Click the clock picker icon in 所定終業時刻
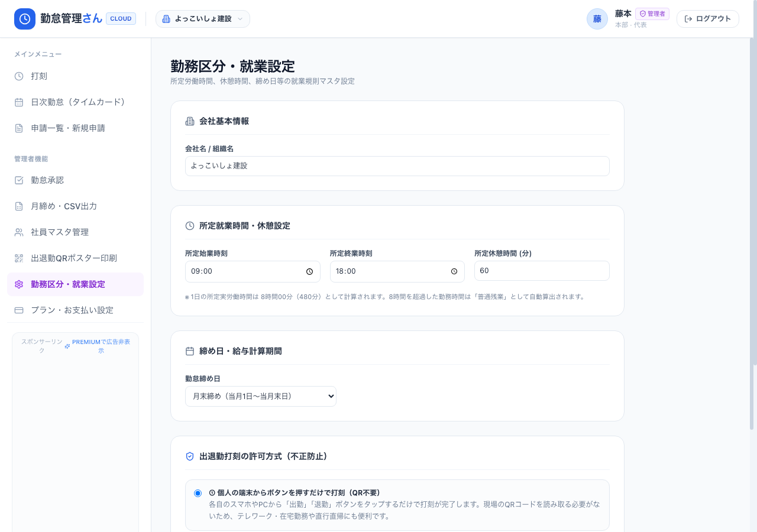 point(454,271)
